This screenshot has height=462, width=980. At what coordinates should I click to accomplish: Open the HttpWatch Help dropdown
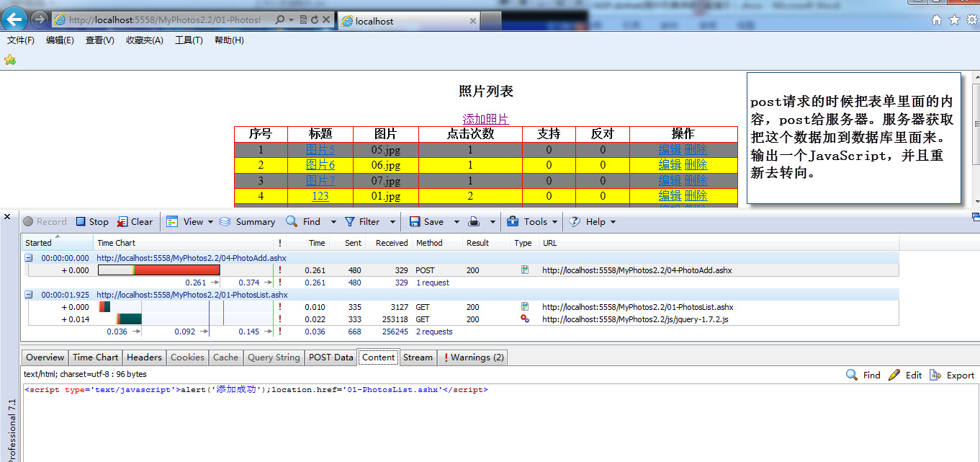point(593,222)
